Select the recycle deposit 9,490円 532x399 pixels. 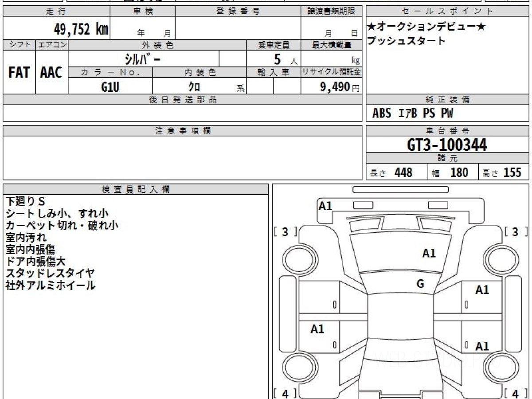click(340, 87)
